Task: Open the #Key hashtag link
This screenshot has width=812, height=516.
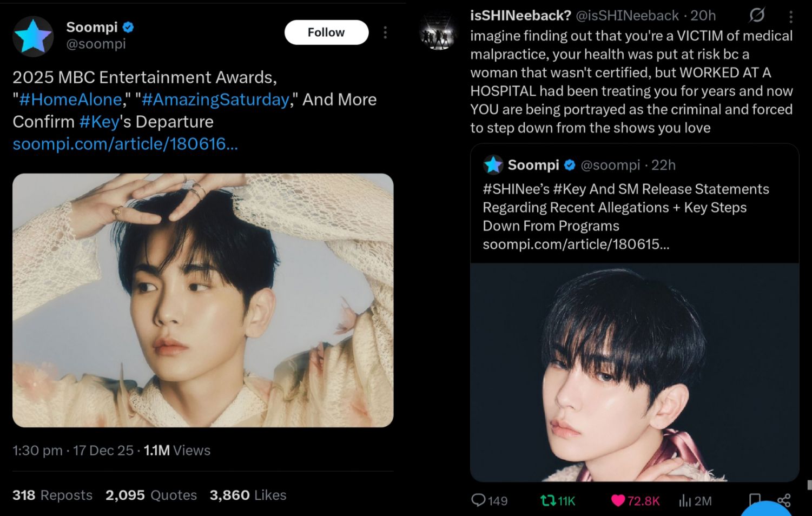Action: click(99, 122)
